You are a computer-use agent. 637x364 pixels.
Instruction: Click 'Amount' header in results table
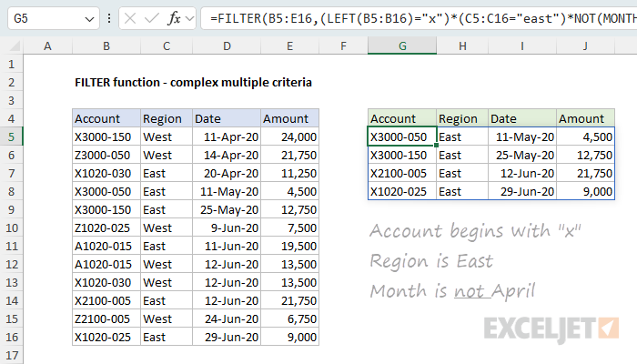click(585, 118)
